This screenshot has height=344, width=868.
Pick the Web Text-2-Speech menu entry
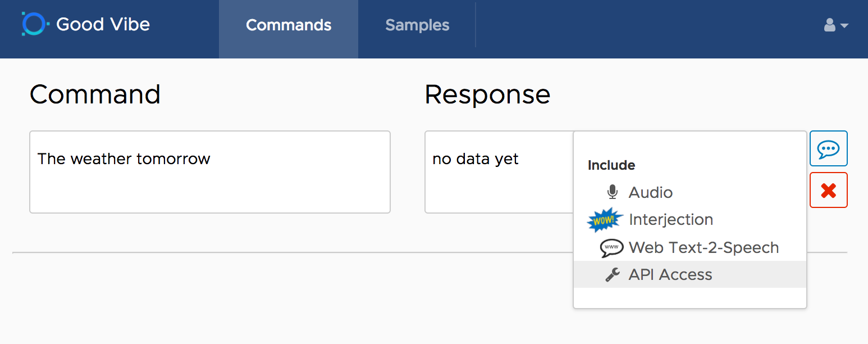pyautogui.click(x=703, y=247)
